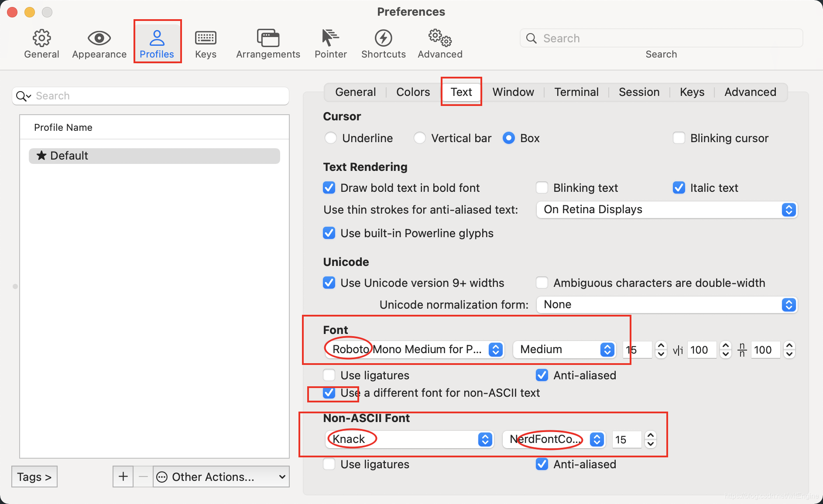Open Roboto Mono font family dropdown

[x=415, y=350]
